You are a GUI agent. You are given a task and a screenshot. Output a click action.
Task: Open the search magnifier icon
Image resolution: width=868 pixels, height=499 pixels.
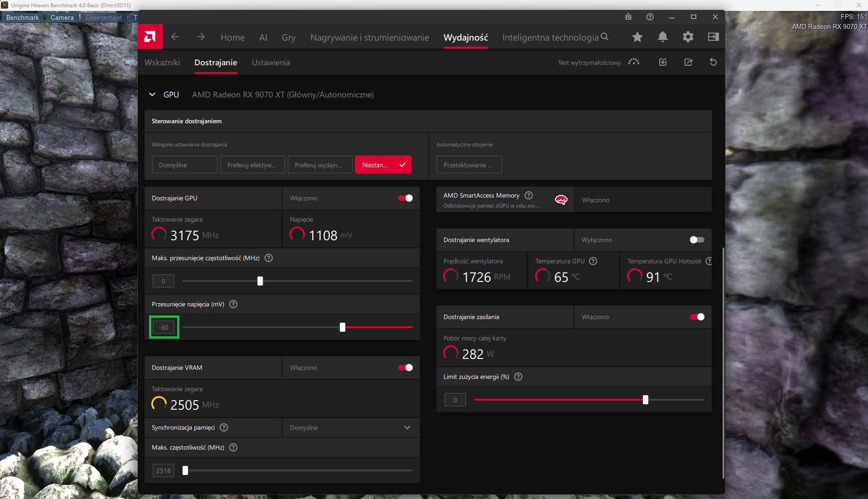(x=605, y=37)
